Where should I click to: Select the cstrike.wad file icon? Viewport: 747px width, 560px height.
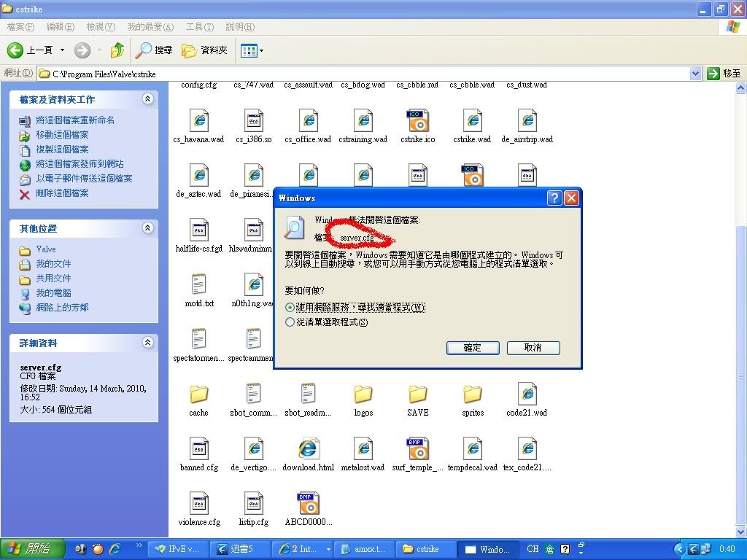pos(473,120)
